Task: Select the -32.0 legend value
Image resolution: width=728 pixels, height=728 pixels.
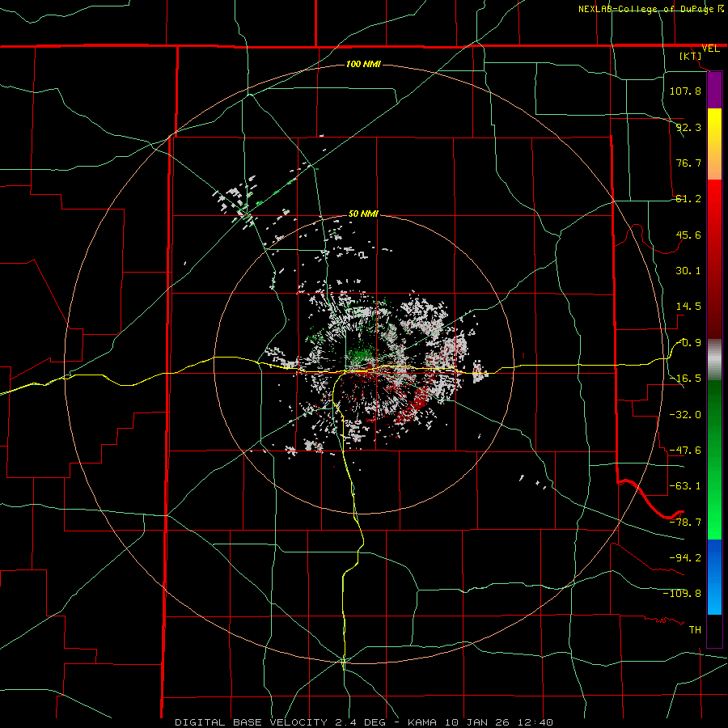Action: click(685, 415)
